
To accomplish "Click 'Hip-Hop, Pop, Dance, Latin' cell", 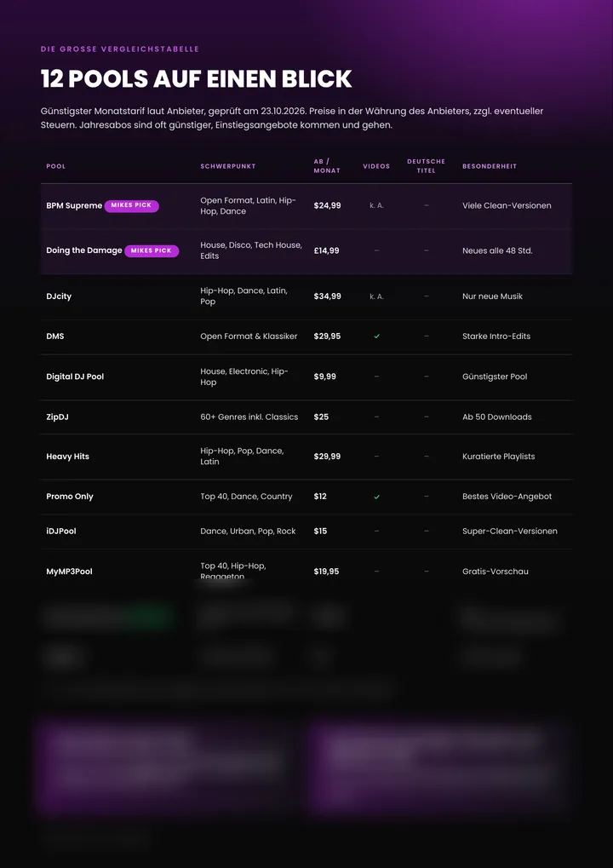I will click(243, 456).
